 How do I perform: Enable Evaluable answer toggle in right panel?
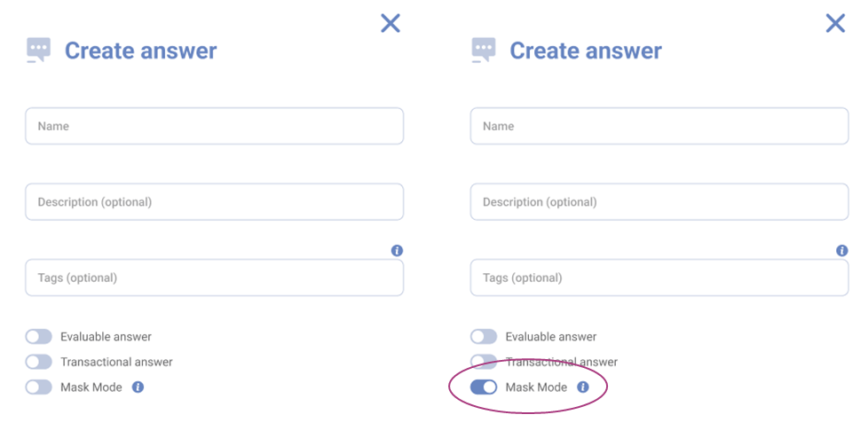[x=484, y=337]
